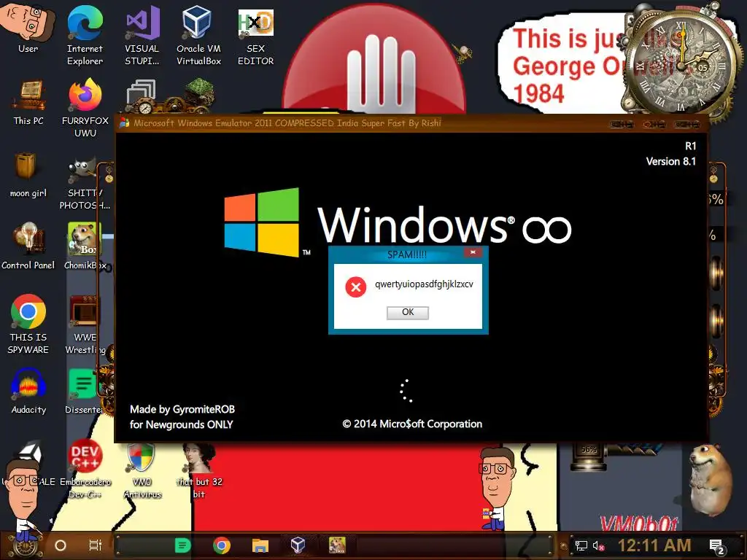Open Embarcadero Dev-C++ desktop icon
Image resolution: width=747 pixels, height=560 pixels.
pos(85,469)
